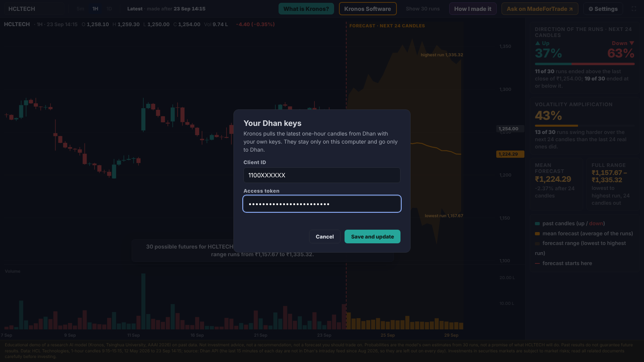This screenshot has width=644, height=362.
Task: Click the Vol 9.74 L readout
Action: [216, 25]
